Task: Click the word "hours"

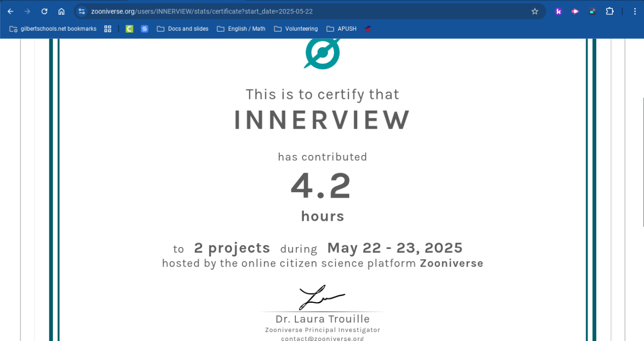Action: [323, 216]
